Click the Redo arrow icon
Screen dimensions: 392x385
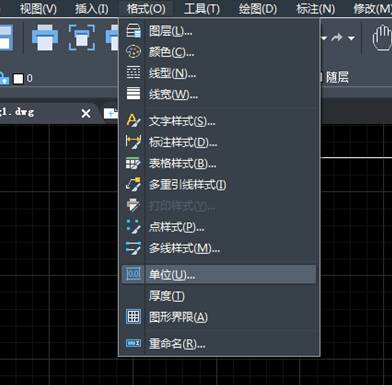tap(336, 38)
